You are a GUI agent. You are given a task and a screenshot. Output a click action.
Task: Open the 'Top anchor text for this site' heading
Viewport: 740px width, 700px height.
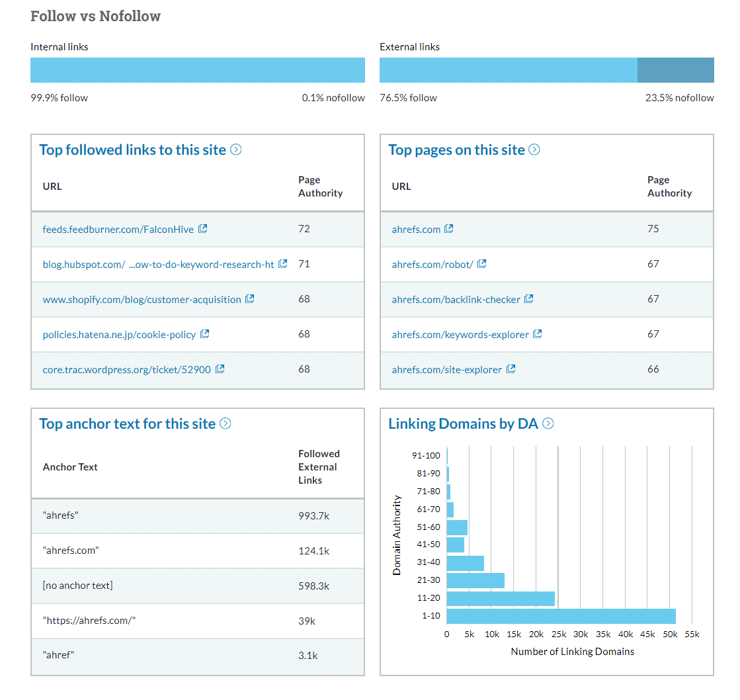click(128, 423)
